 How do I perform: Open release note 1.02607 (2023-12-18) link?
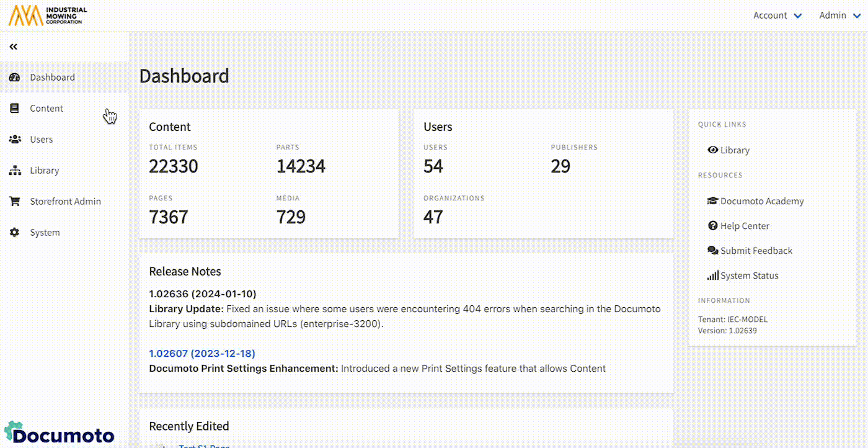point(202,354)
